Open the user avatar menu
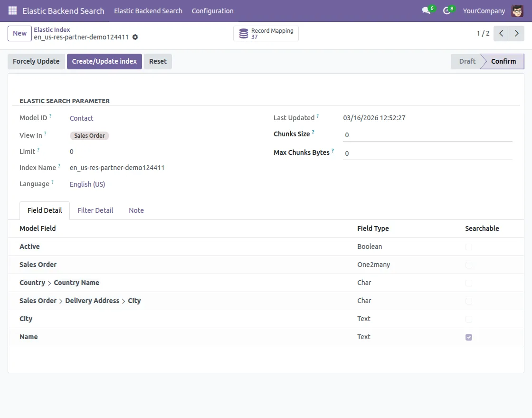Viewport: 532px width, 418px height. point(517,10)
